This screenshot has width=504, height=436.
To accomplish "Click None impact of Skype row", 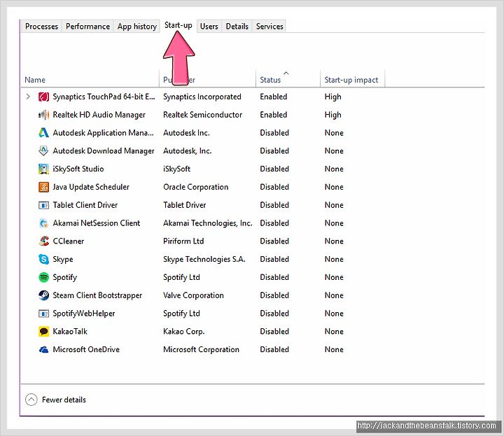I will pyautogui.click(x=334, y=259).
